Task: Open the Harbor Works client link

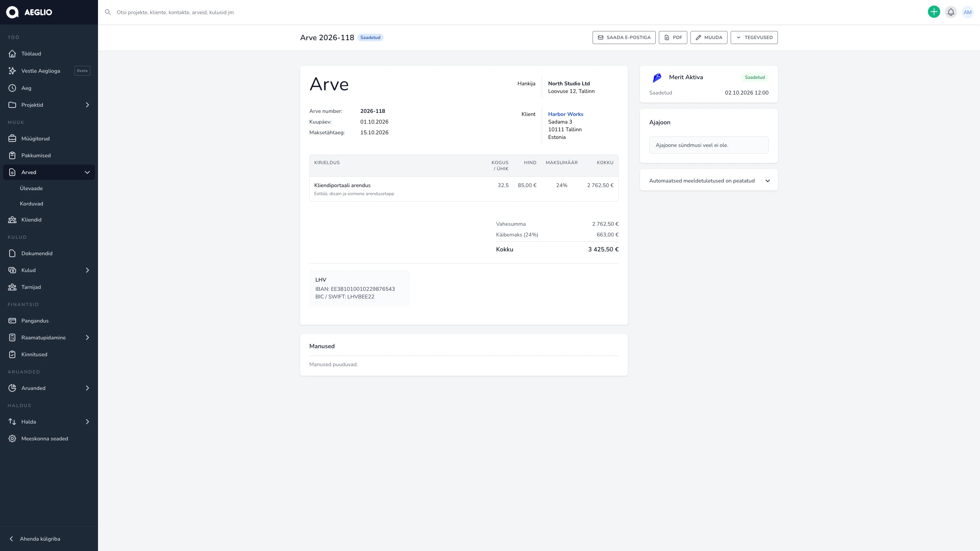Action: tap(565, 114)
